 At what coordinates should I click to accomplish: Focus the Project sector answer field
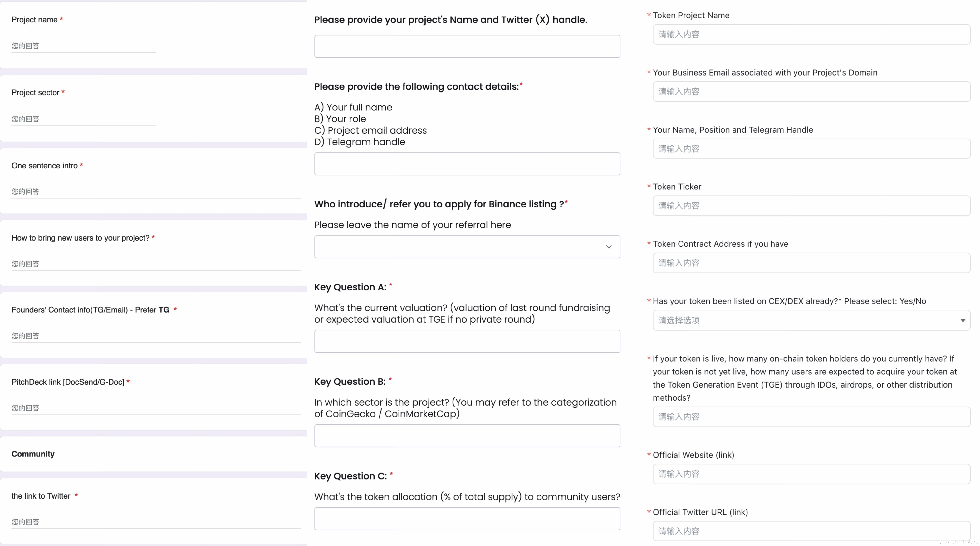pyautogui.click(x=84, y=119)
